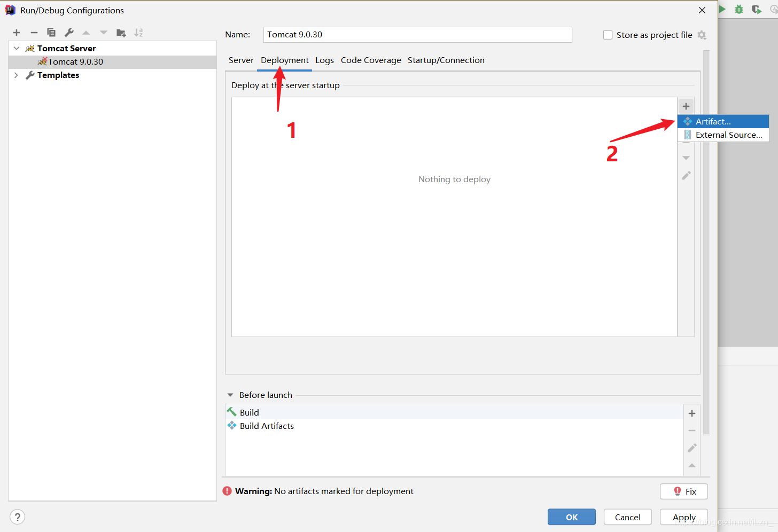Image resolution: width=778 pixels, height=532 pixels.
Task: Click the store-as-project-file gear icon
Action: [702, 35]
